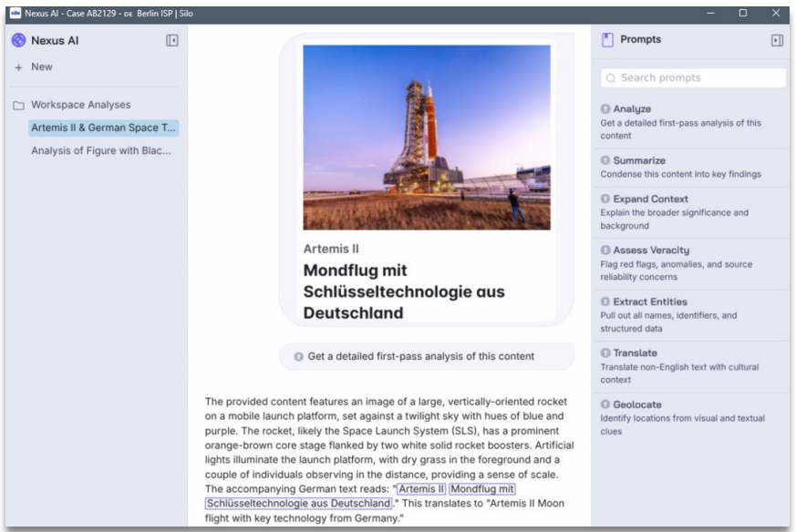The width and height of the screenshot is (796, 532).
Task: Click the Geolocate prompt icon
Action: [605, 404]
